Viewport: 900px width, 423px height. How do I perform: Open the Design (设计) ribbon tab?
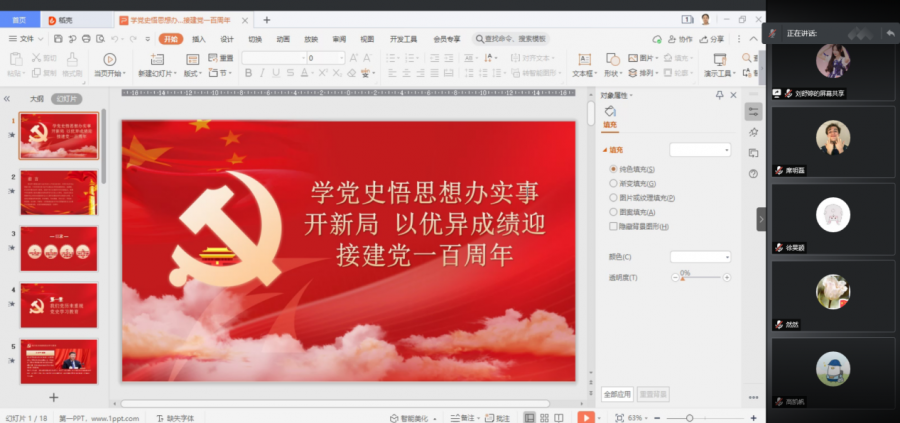(x=227, y=39)
